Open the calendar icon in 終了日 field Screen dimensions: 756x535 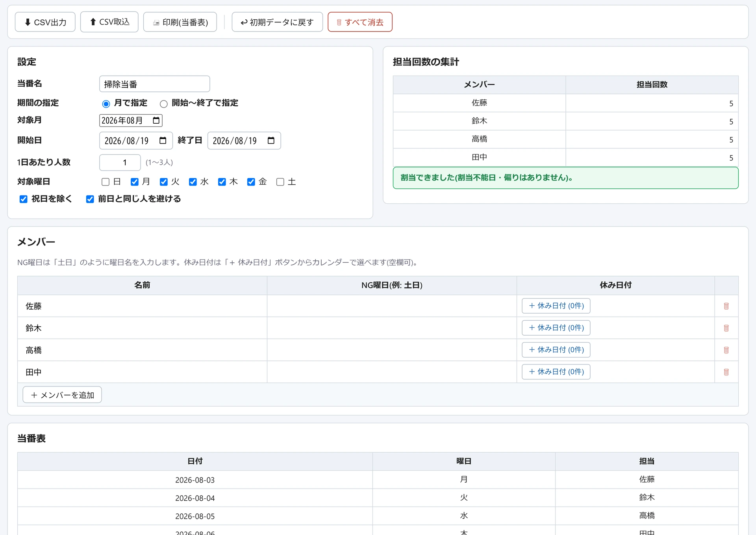pyautogui.click(x=271, y=141)
